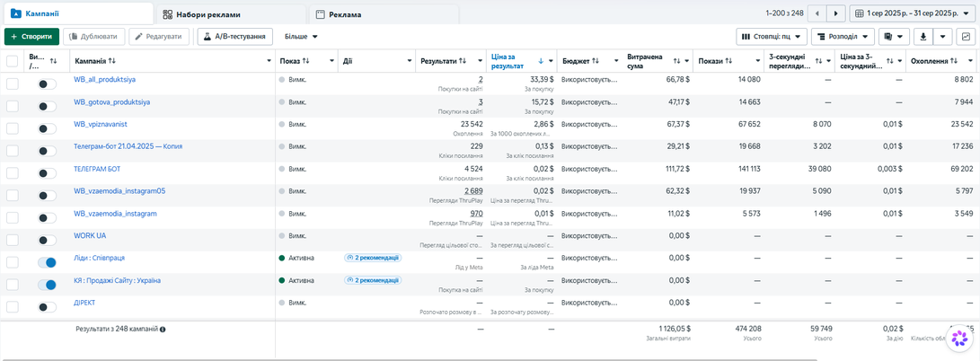Open the Дії column options arrow
The width and height of the screenshot is (980, 361).
410,60
